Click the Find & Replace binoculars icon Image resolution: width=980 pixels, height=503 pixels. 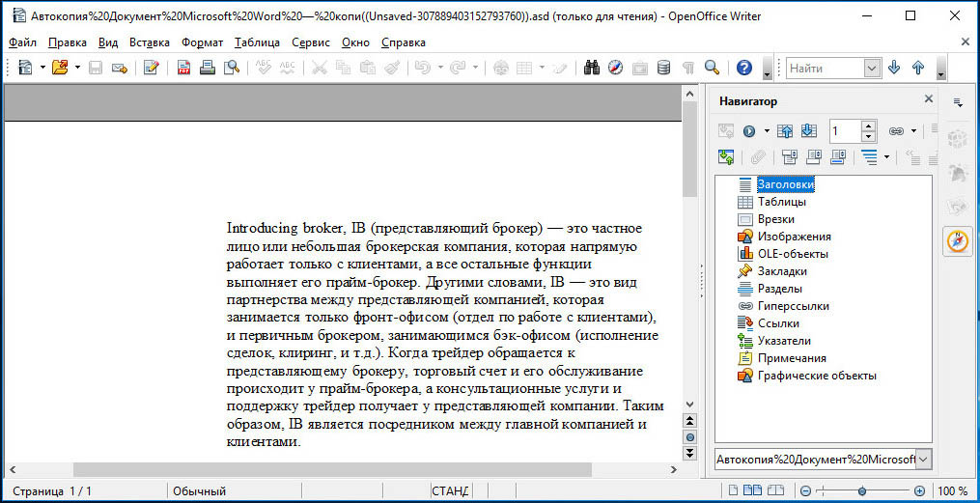pos(592,68)
